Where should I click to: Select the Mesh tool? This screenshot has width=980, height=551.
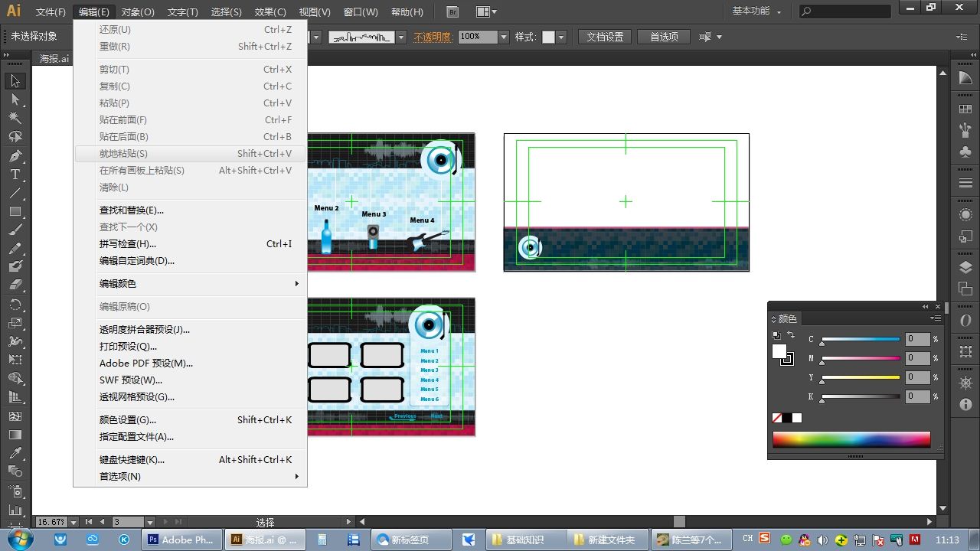pyautogui.click(x=15, y=416)
